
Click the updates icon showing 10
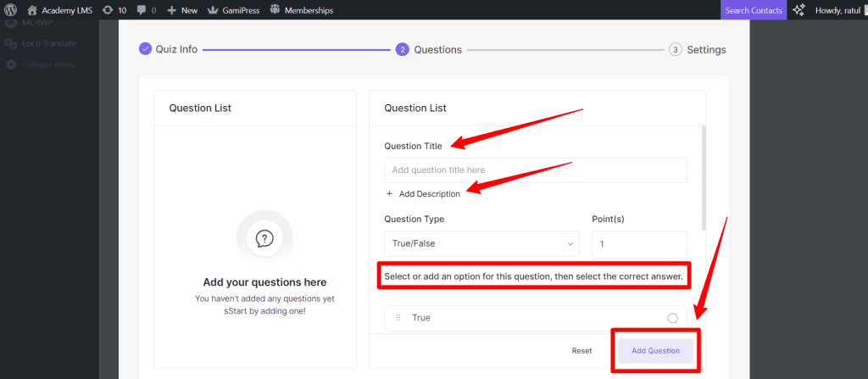click(107, 10)
